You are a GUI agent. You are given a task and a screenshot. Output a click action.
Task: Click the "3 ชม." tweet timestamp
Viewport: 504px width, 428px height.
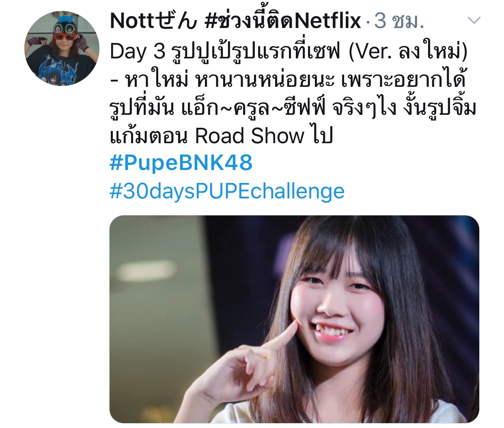(x=399, y=21)
